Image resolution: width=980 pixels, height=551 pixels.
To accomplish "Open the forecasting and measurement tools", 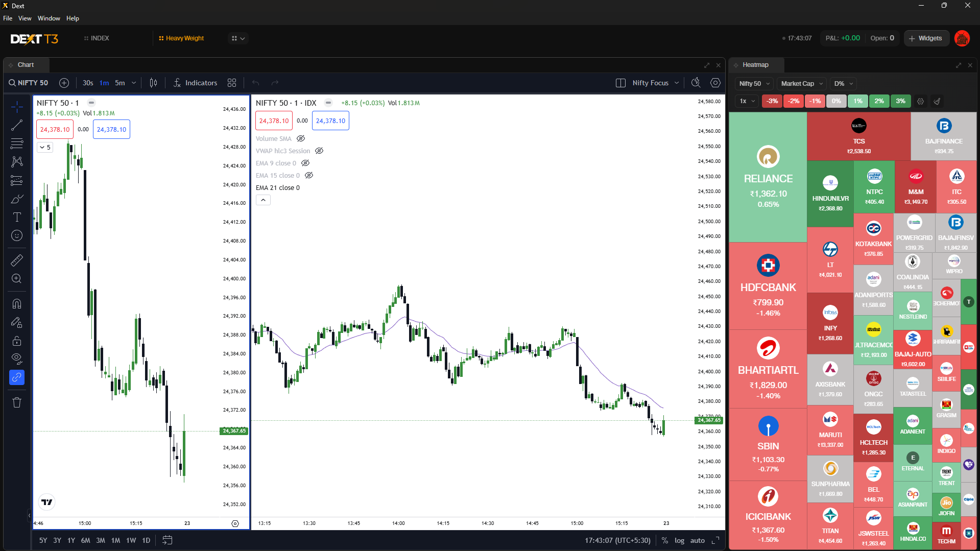I will (17, 180).
